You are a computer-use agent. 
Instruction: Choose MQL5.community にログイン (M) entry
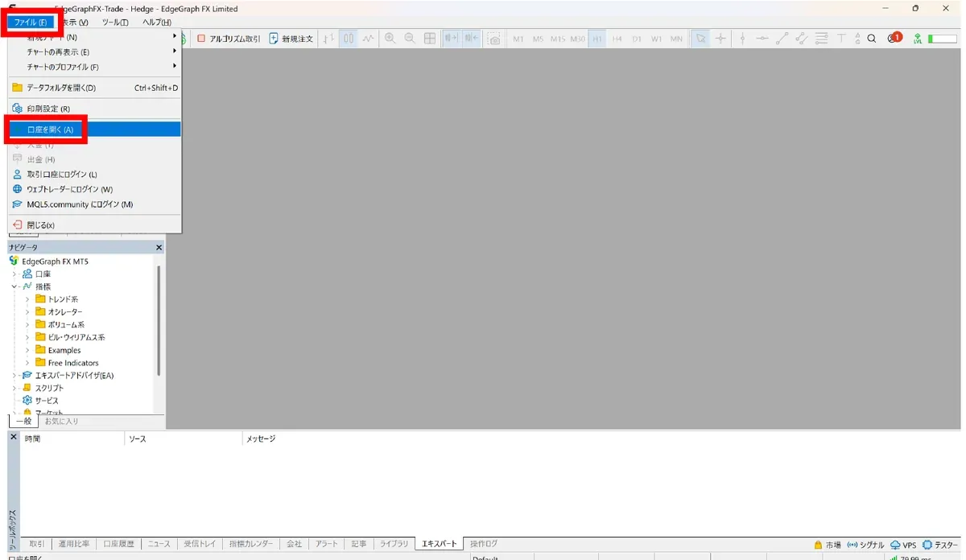pos(94,204)
